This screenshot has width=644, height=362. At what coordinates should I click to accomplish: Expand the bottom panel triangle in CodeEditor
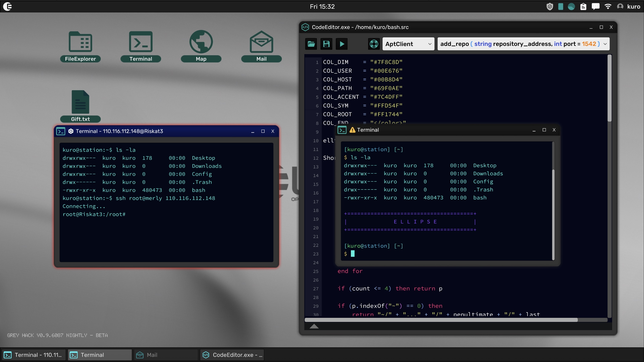(314, 326)
